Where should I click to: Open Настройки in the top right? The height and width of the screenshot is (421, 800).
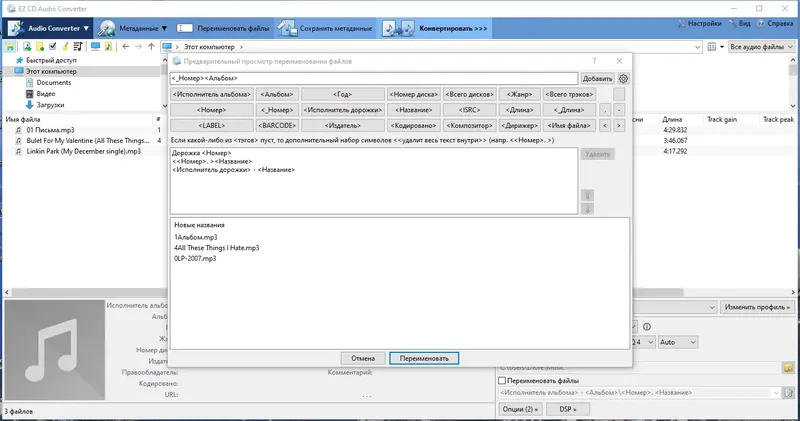(x=699, y=23)
